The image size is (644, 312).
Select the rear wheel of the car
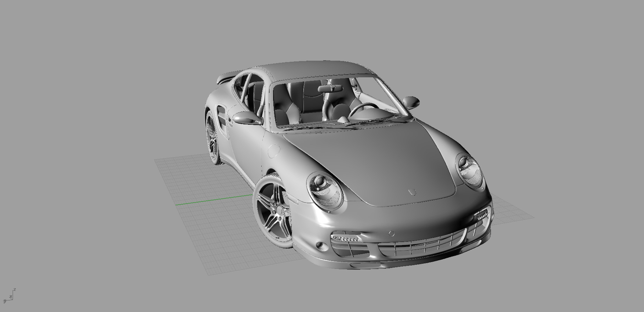click(x=213, y=138)
